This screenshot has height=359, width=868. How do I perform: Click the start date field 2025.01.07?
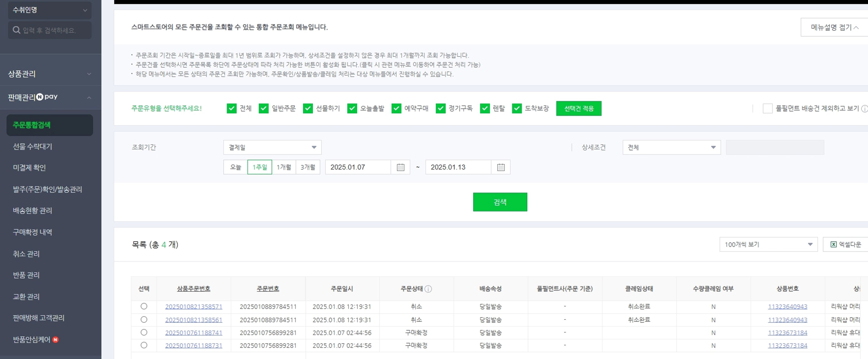[x=358, y=167]
